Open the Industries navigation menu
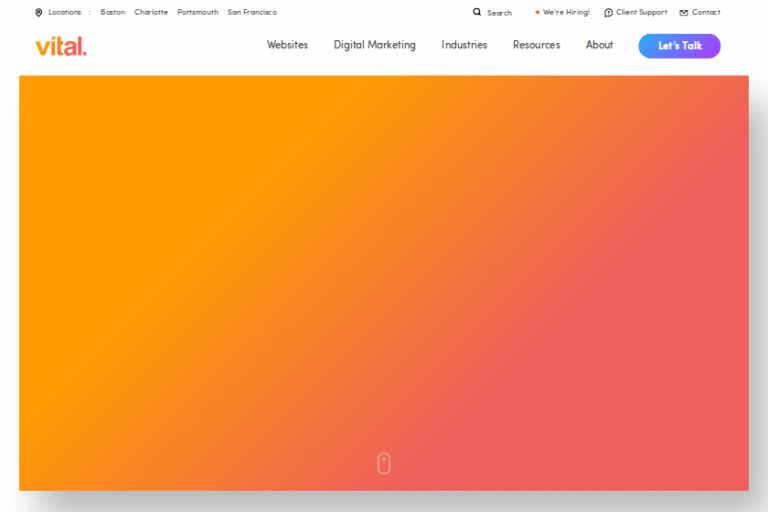This screenshot has width=768, height=512. tap(464, 45)
